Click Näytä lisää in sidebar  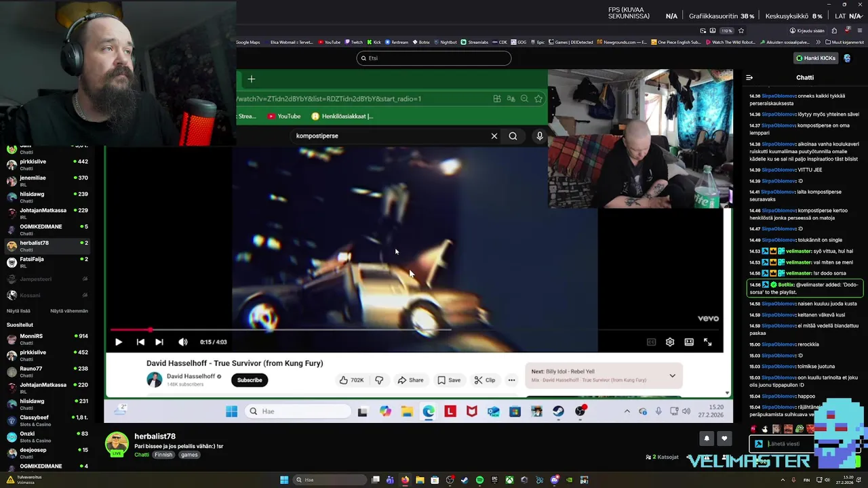click(18, 311)
